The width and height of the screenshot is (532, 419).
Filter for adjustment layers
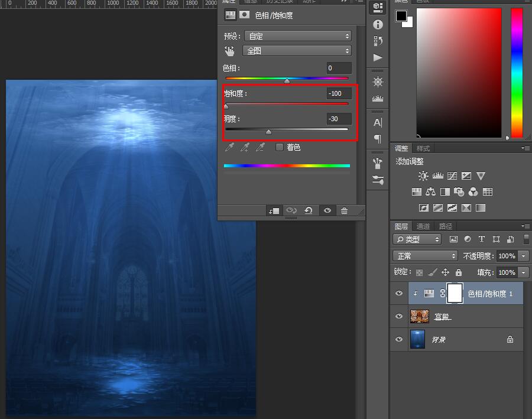click(468, 239)
